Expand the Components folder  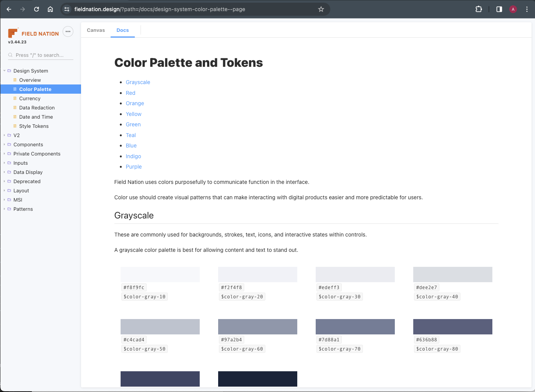[28, 144]
